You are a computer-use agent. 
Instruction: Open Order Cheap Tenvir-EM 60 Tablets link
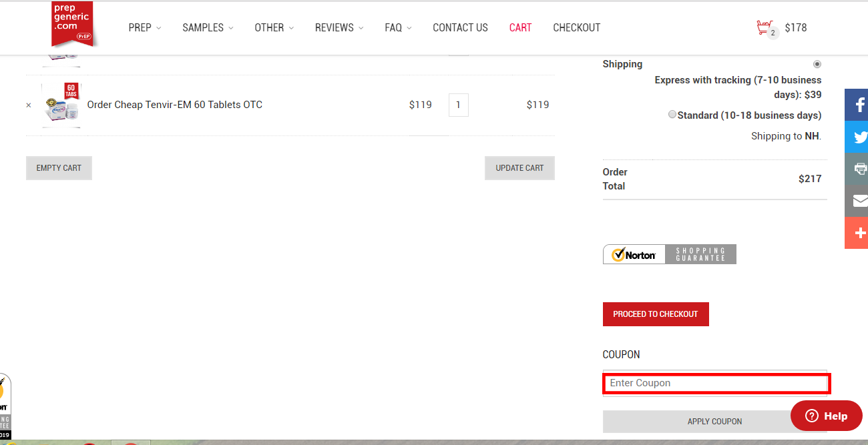tap(175, 105)
